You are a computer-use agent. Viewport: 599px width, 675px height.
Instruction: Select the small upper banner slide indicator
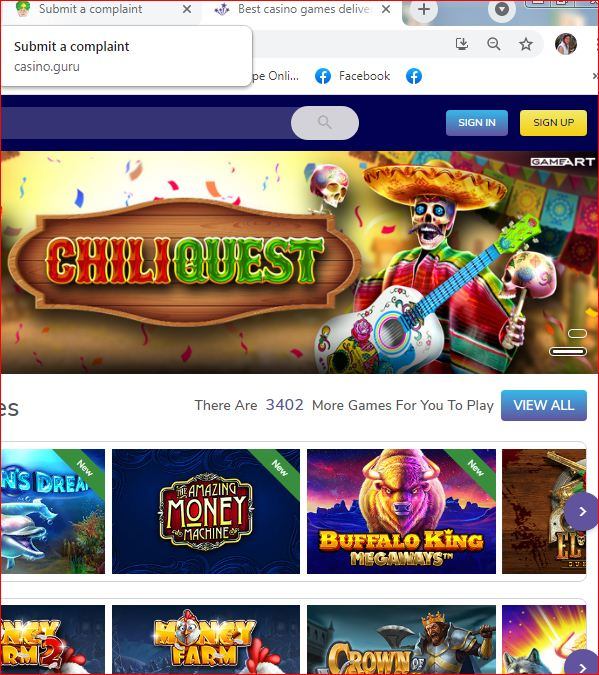[577, 334]
